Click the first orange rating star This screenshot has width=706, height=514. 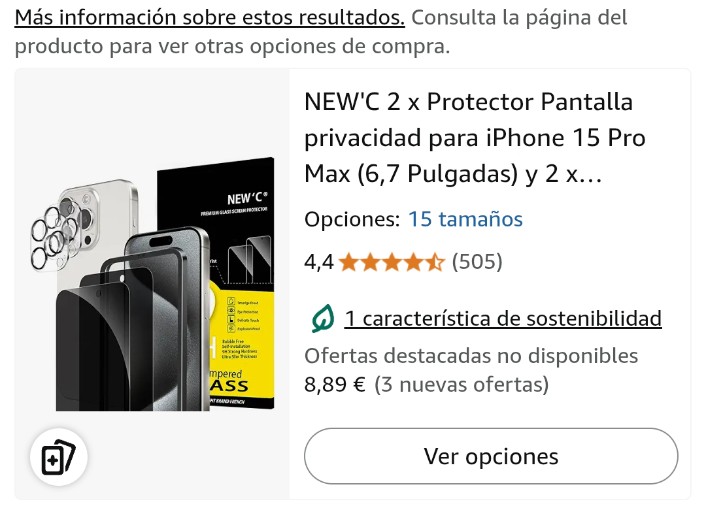point(348,262)
